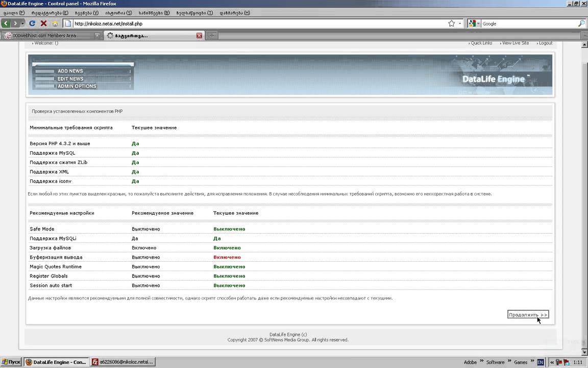Select the 'Поддержка iconv' row label
The width and height of the screenshot is (588, 368).
tap(51, 181)
